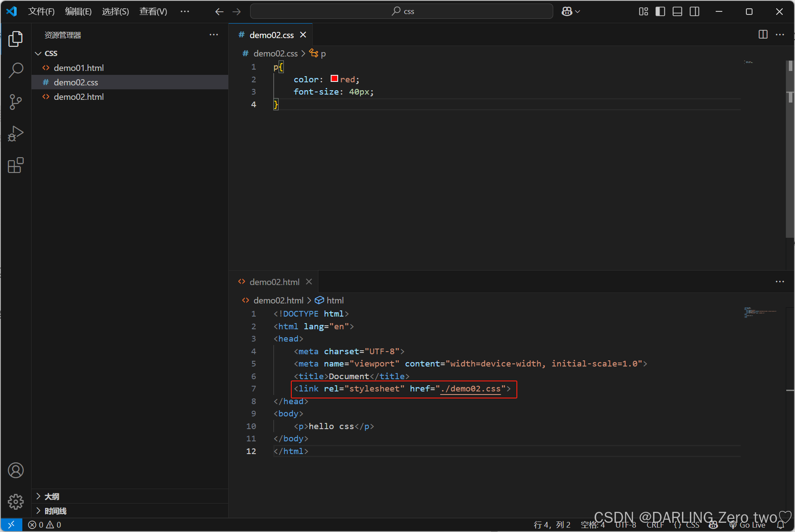The height and width of the screenshot is (532, 795).
Task: Open demo01.html from the file explorer
Action: (x=79, y=68)
